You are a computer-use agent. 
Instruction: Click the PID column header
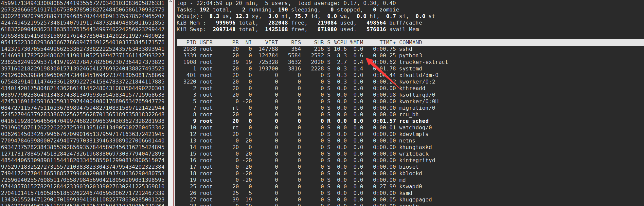tap(191, 43)
